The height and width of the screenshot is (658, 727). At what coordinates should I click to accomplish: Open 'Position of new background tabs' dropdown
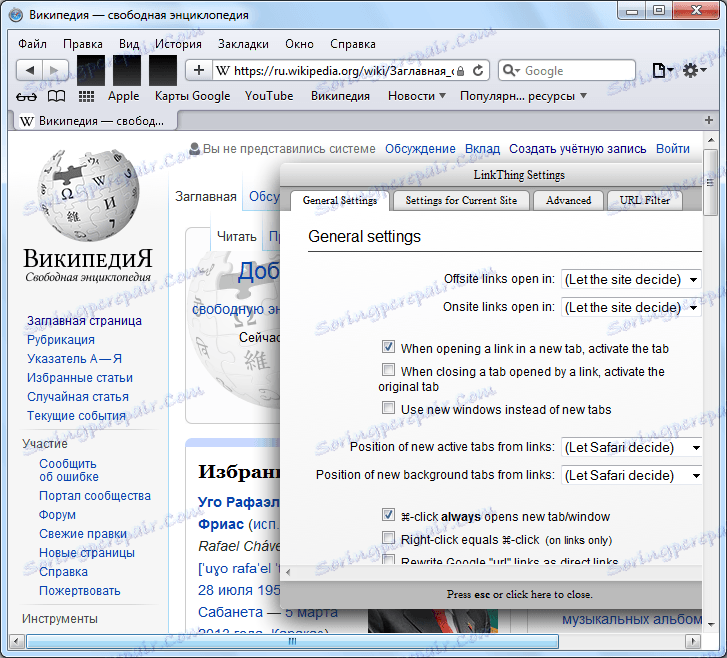(631, 475)
